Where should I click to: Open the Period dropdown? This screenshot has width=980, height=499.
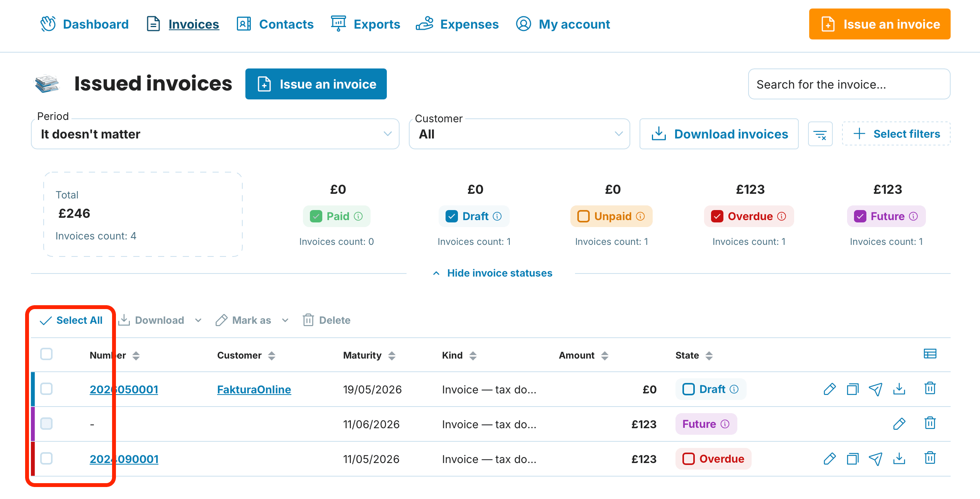(x=215, y=134)
